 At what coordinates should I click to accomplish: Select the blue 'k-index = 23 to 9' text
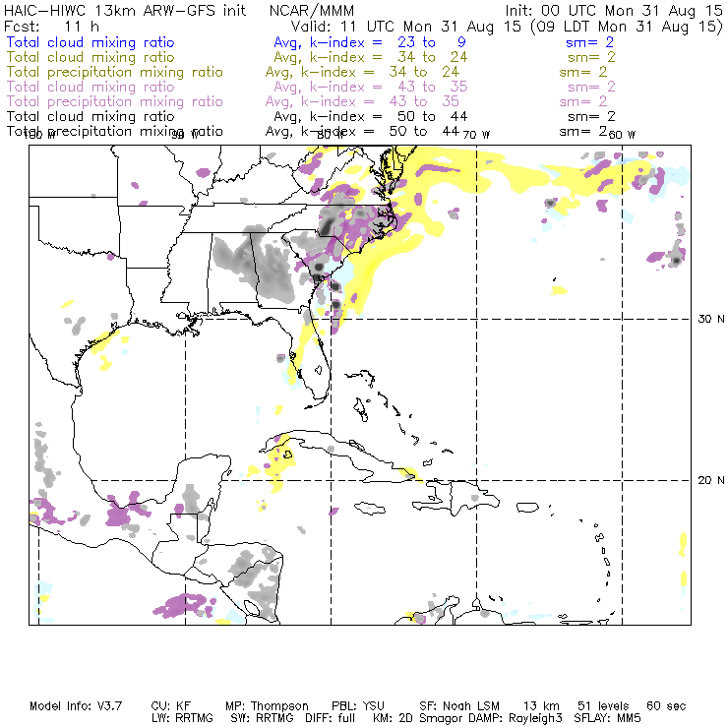[x=388, y=42]
